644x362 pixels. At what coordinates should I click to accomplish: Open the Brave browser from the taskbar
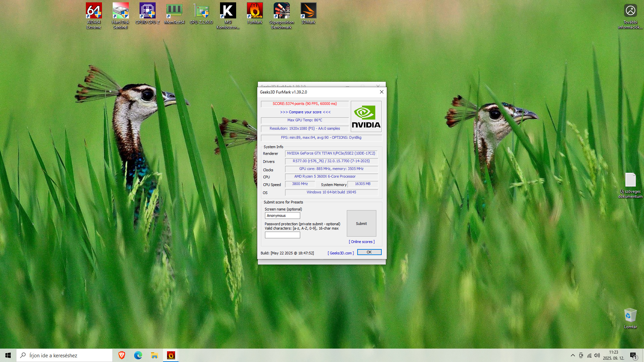(122, 355)
